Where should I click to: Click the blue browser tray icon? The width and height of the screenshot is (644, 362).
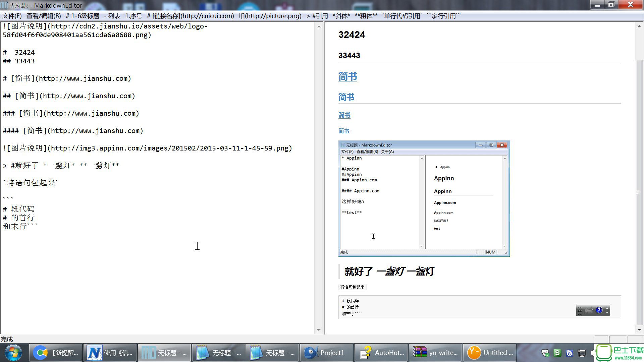[x=569, y=353]
